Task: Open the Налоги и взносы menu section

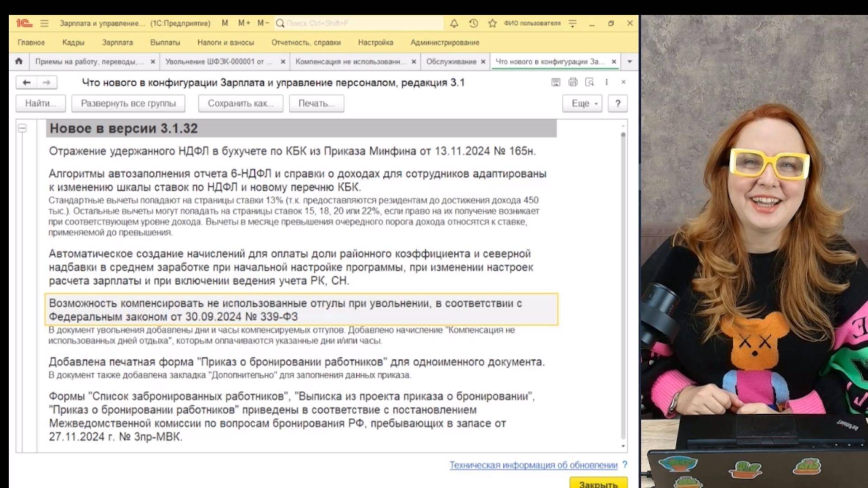Action: pyautogui.click(x=225, y=42)
